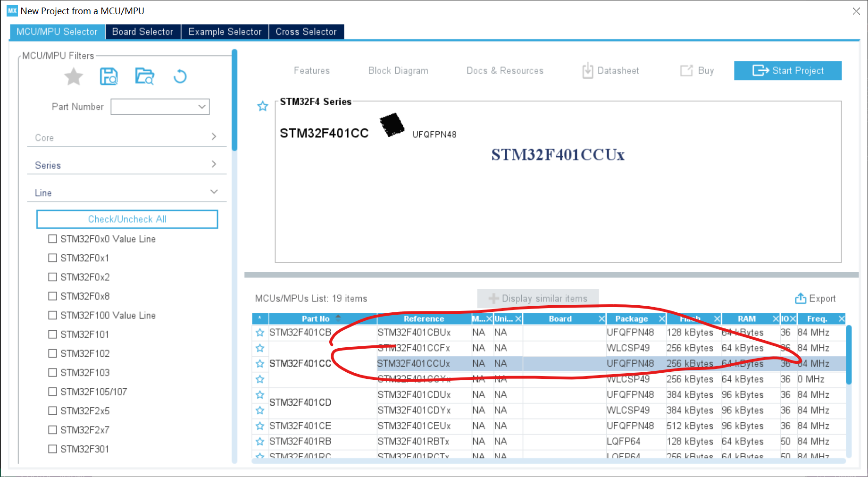Collapse the Line filter section
This screenshot has width=868, height=477.
point(214,192)
